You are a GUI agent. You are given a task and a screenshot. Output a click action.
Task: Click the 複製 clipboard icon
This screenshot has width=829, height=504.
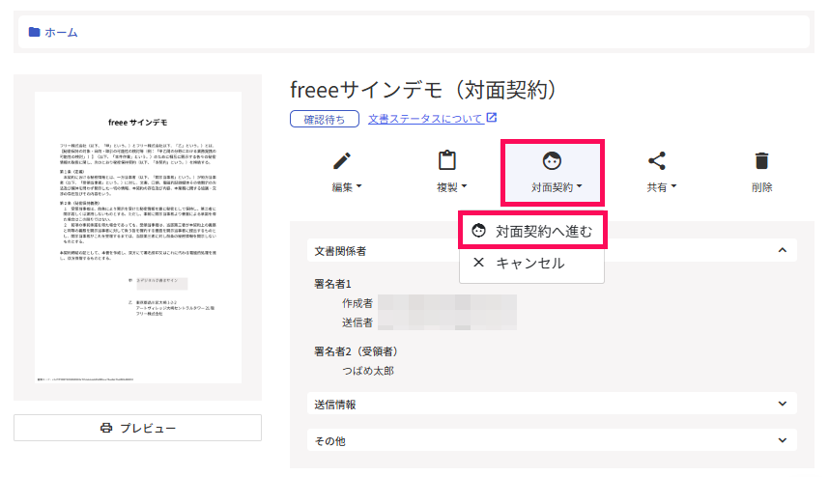(447, 160)
